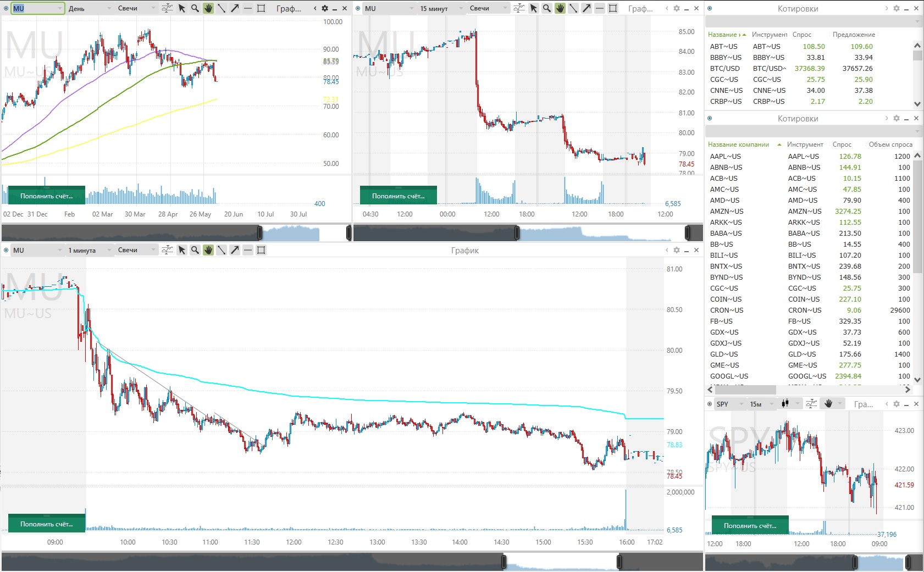Toggle the hand pan tool in 1-minute chart

pyautogui.click(x=208, y=250)
